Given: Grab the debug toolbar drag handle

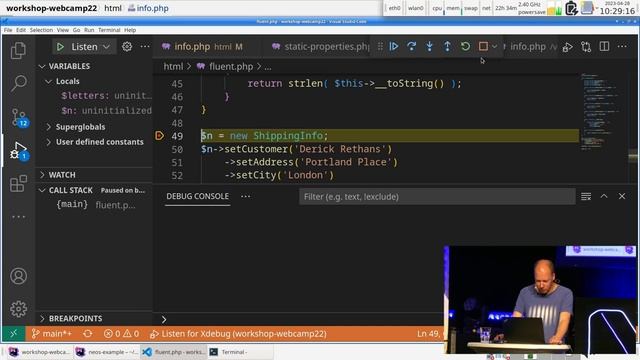Looking at the screenshot, I should pyautogui.click(x=380, y=47).
